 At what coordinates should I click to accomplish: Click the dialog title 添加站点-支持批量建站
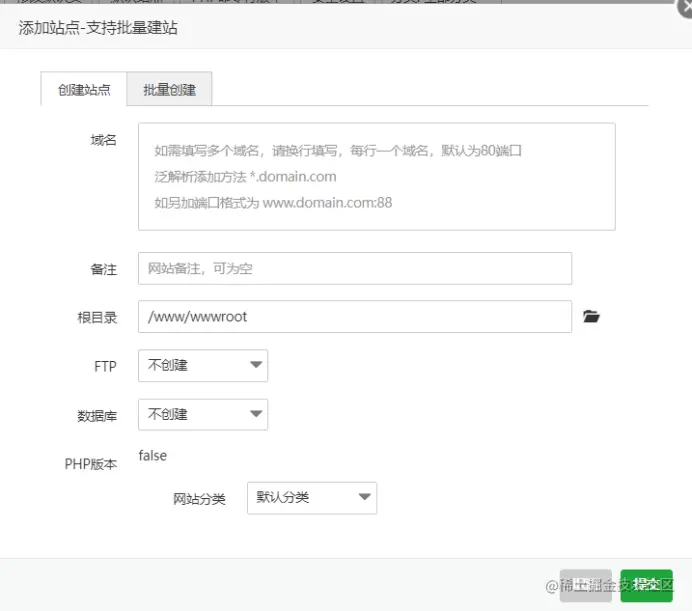pos(98,27)
